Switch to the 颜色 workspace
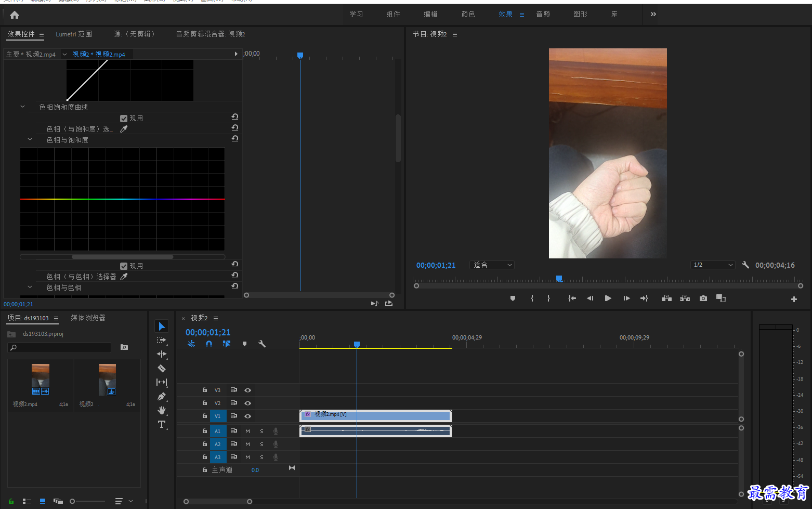The image size is (812, 509). (468, 14)
